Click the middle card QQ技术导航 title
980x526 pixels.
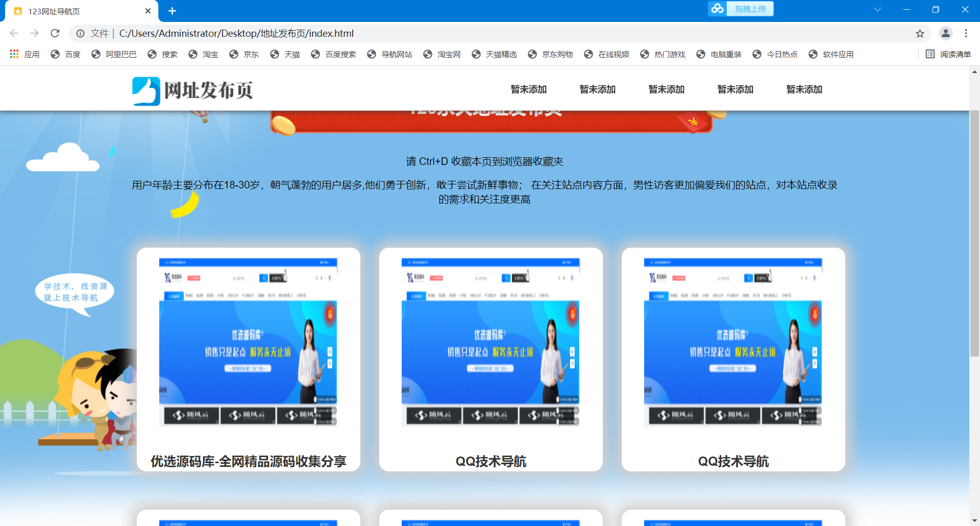(x=491, y=461)
